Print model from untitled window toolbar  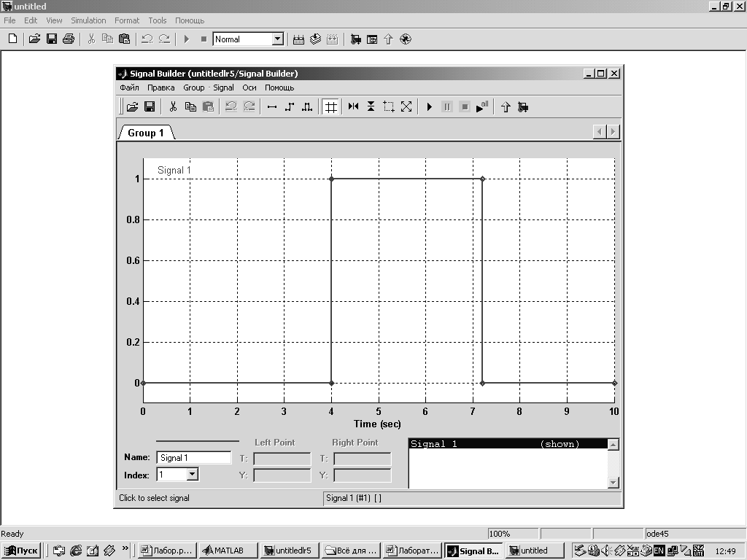coord(69,39)
